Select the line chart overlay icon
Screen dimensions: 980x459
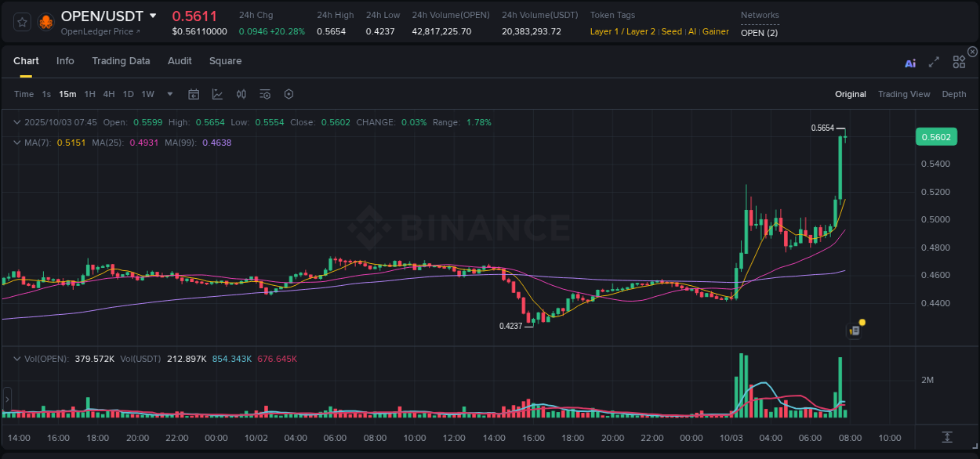point(217,94)
